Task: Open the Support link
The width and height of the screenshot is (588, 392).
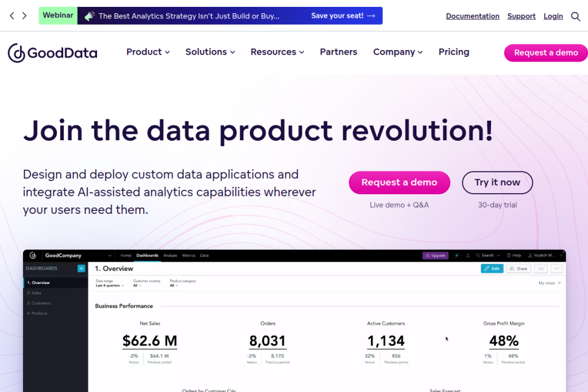Action: click(x=521, y=16)
